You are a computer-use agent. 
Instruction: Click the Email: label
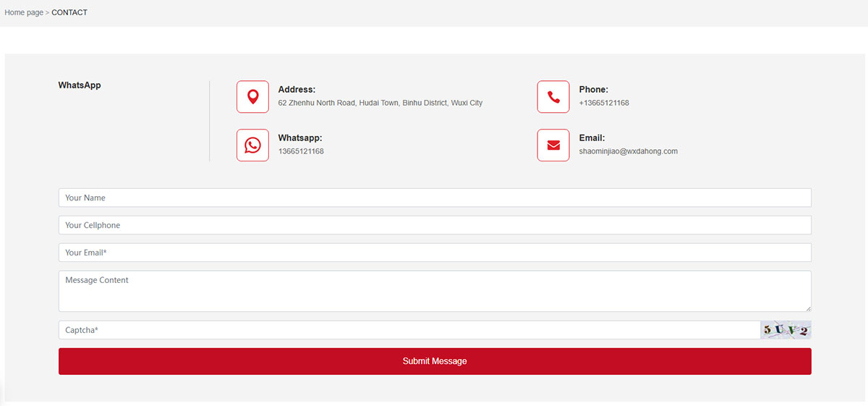(592, 138)
